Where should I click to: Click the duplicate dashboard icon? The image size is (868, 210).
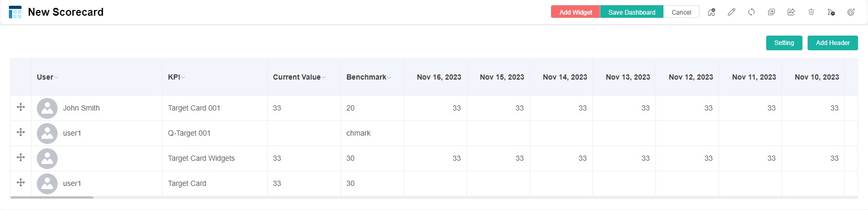(771, 12)
